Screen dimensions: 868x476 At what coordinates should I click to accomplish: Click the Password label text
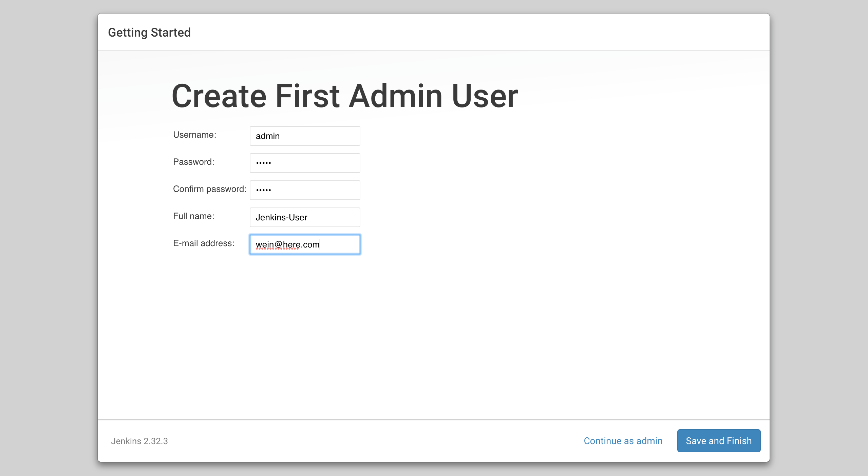[x=193, y=162]
